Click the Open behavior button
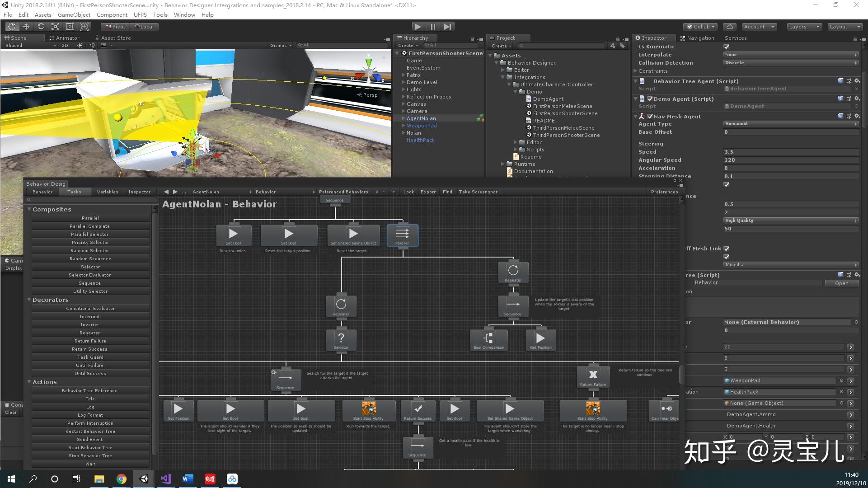This screenshot has width=868, height=488. click(x=841, y=283)
